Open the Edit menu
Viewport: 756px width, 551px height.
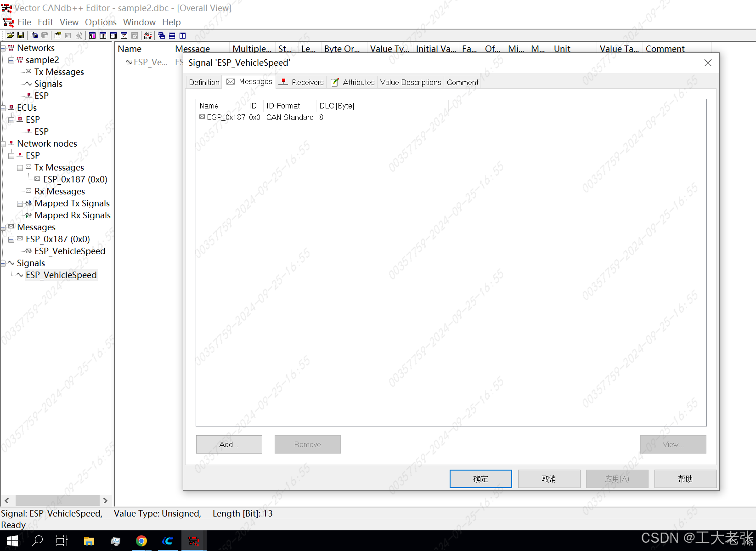(45, 22)
